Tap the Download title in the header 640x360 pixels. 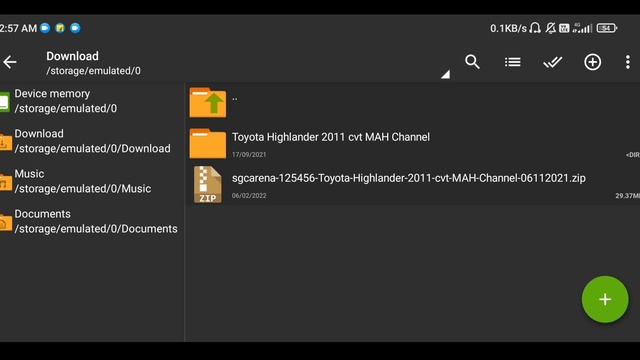click(x=72, y=56)
